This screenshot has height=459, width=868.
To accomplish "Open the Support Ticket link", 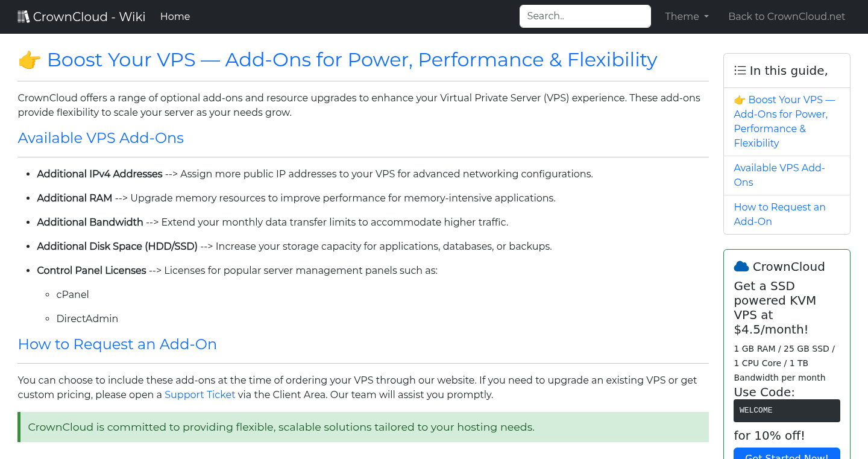I will click(x=200, y=394).
